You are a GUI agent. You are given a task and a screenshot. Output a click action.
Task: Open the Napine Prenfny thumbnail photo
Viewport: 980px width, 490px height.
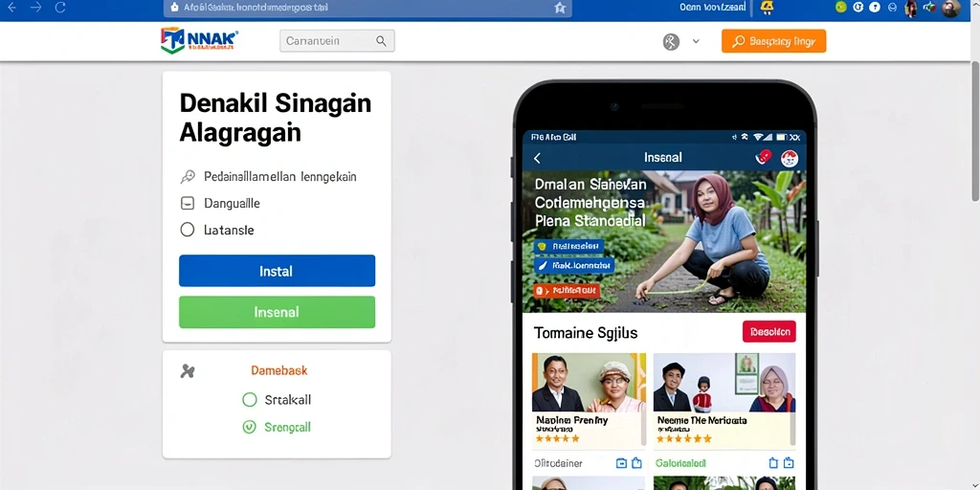pos(589,382)
